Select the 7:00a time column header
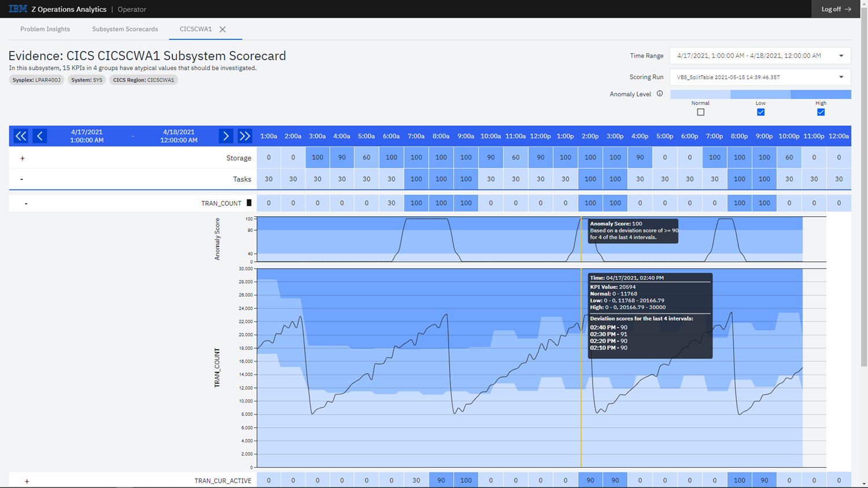 416,136
